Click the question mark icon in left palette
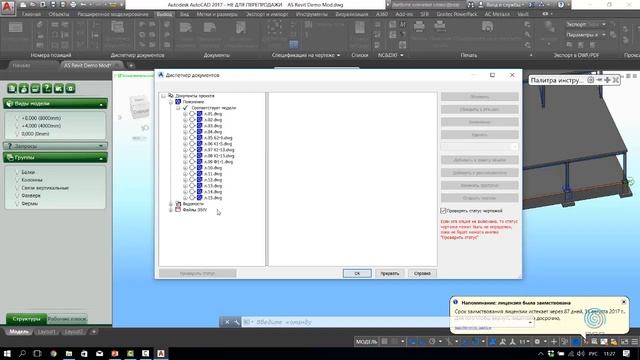Image resolution: width=640 pixels, height=360 pixels. (x=47, y=88)
